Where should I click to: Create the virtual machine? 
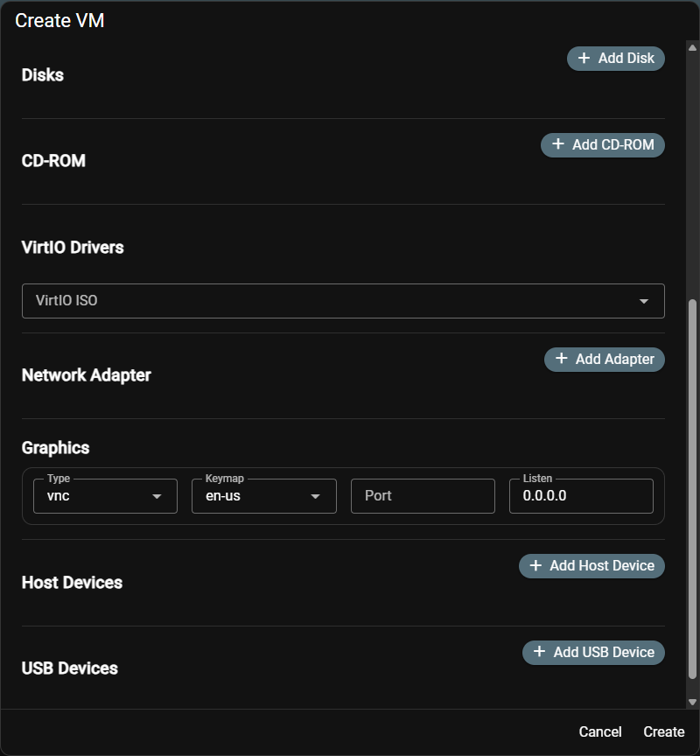pyautogui.click(x=664, y=731)
